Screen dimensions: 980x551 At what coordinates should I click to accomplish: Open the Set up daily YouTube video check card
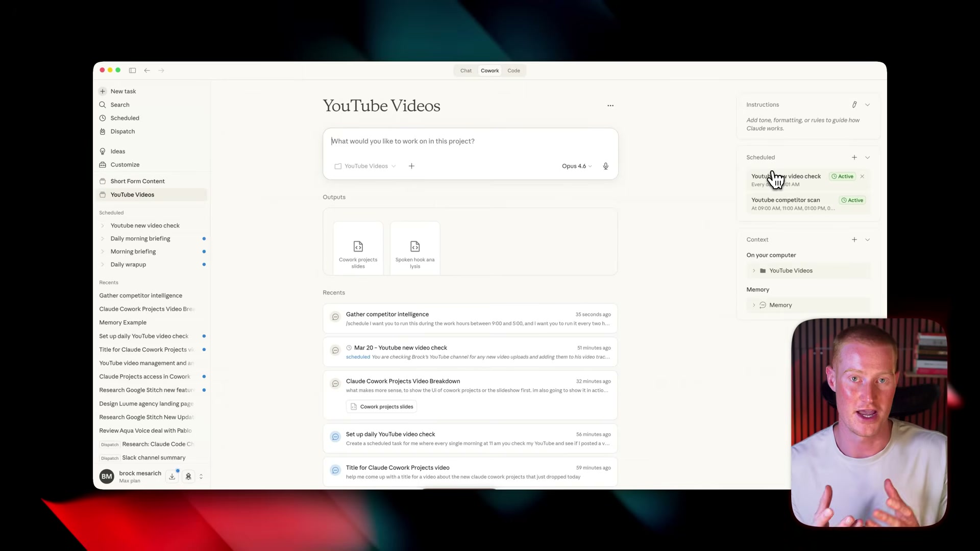coord(470,439)
